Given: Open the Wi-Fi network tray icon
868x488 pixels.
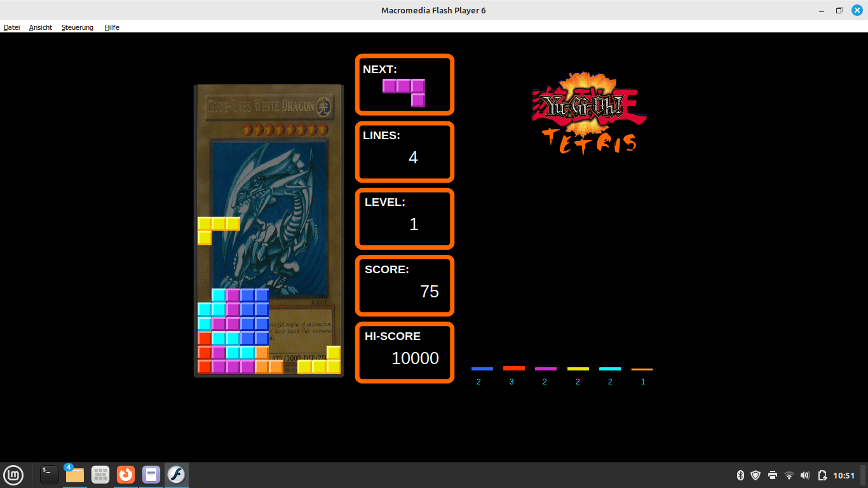Looking at the screenshot, I should [789, 475].
